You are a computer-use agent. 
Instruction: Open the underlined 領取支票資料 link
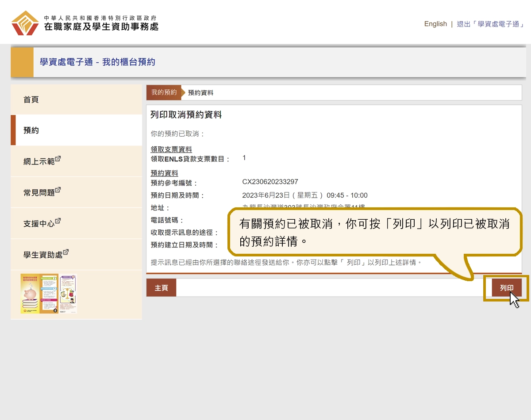tap(172, 149)
